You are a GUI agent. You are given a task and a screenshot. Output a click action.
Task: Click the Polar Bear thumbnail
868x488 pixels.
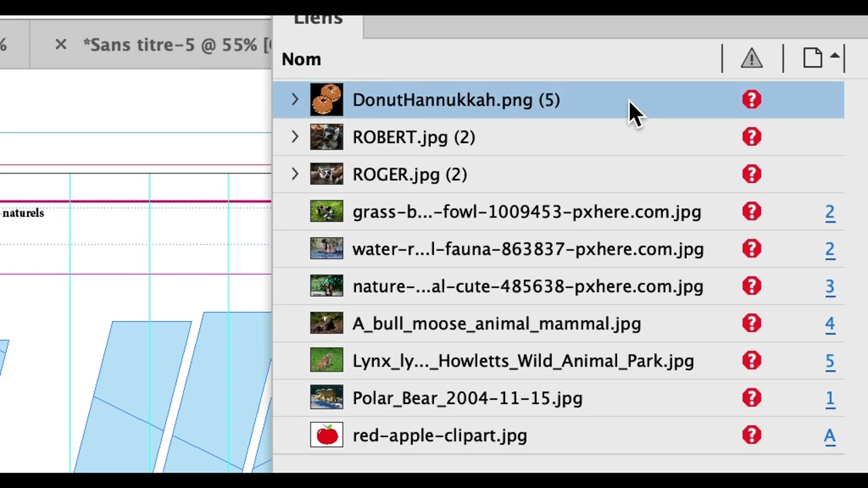click(327, 398)
